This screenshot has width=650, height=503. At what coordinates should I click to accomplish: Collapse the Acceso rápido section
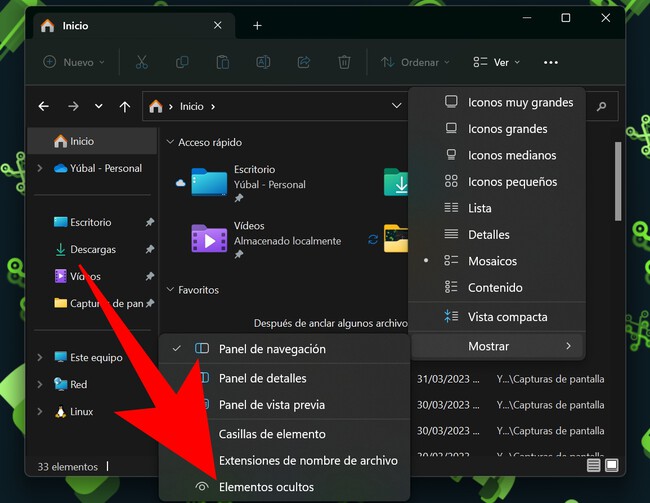point(171,143)
